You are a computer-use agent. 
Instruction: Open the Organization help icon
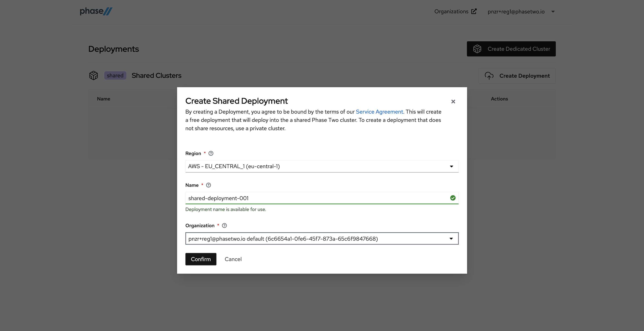[x=224, y=225]
